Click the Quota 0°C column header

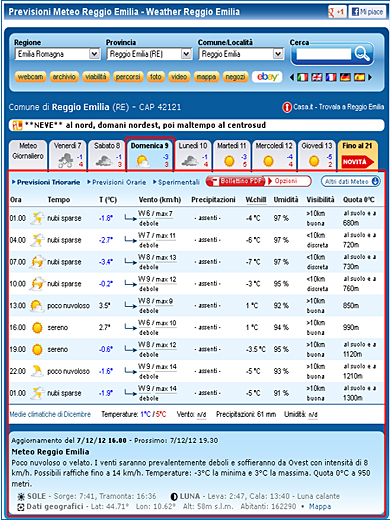coord(359,200)
